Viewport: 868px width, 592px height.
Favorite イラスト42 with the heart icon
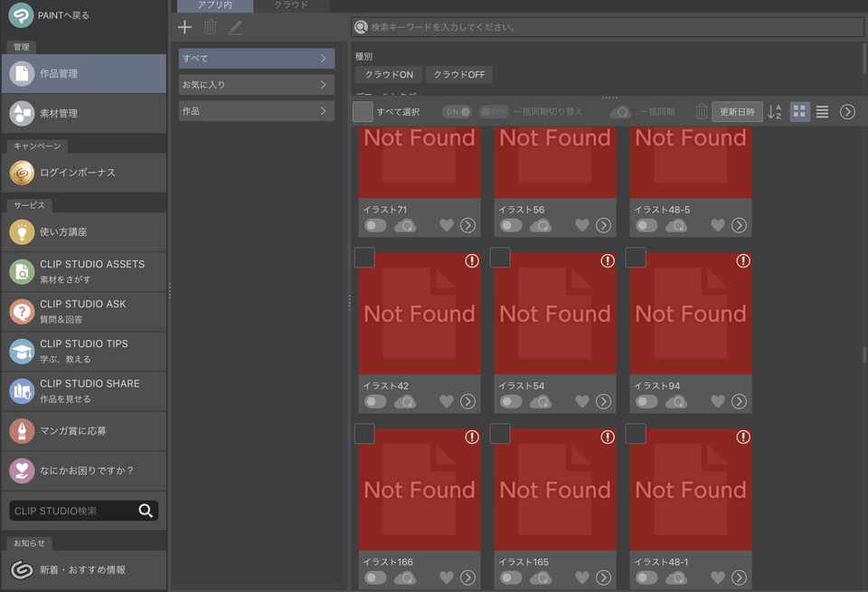point(446,401)
